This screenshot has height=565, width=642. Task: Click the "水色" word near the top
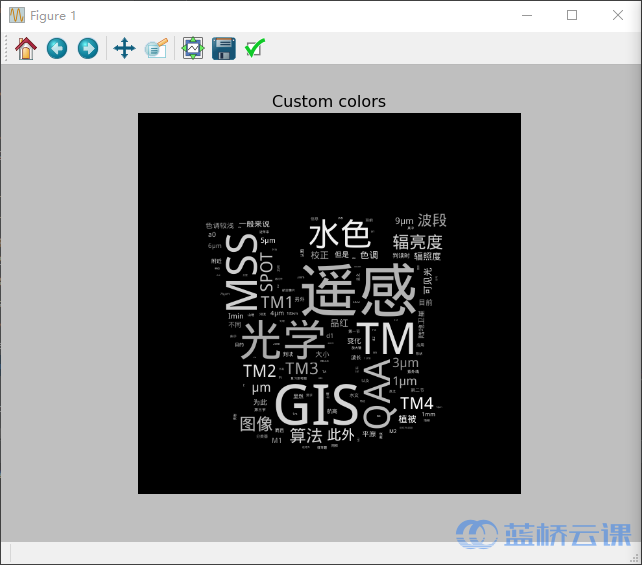[339, 233]
